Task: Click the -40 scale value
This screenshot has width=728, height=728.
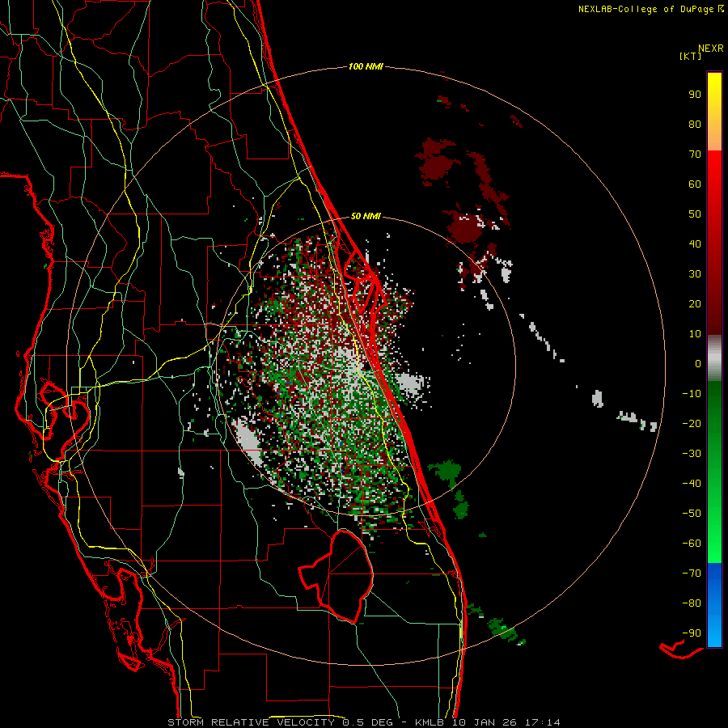Action: click(692, 484)
